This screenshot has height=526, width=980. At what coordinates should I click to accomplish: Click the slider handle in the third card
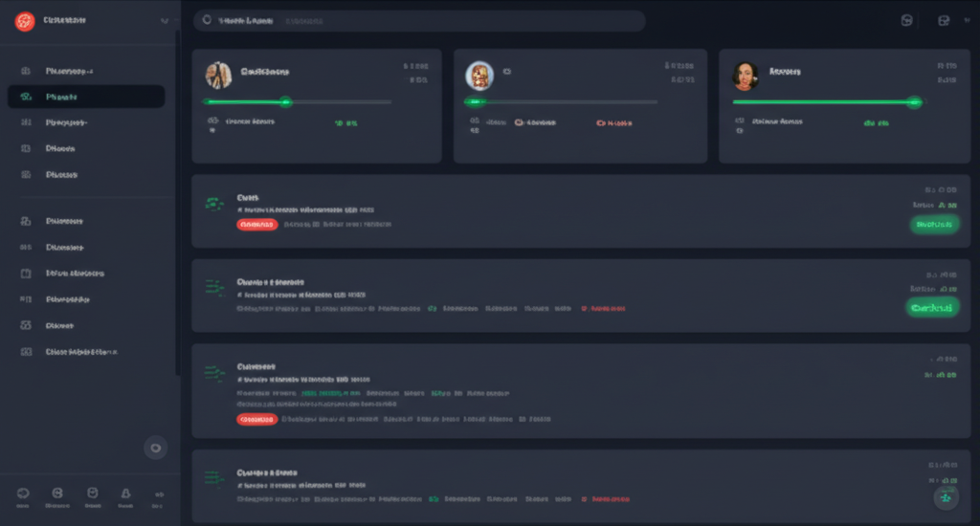pyautogui.click(x=913, y=101)
